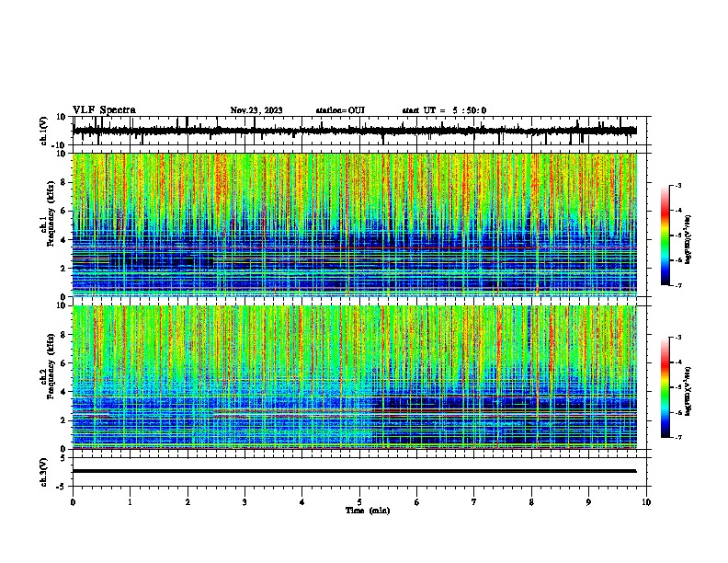Click the "-3" label on ch.2 colorbar
The width and height of the screenshot is (728, 563).
pos(678,338)
